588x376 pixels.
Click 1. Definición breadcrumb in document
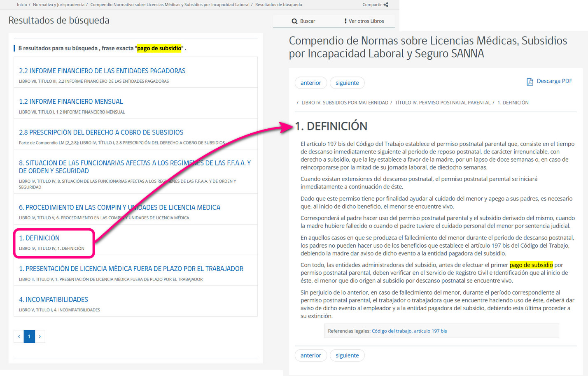(x=513, y=102)
